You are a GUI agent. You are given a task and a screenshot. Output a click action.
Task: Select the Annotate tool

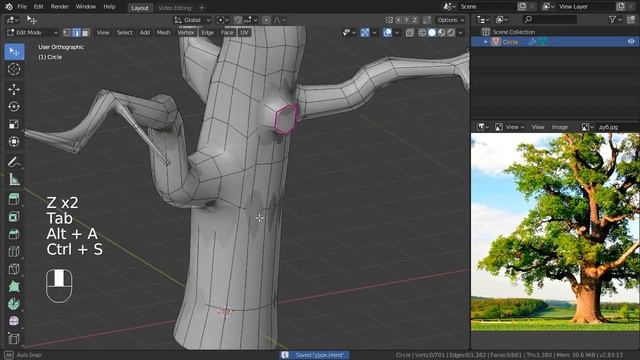(14, 162)
